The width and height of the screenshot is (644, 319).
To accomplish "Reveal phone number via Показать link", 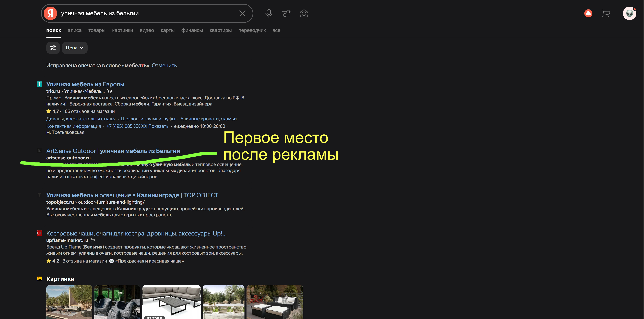I will click(x=158, y=126).
